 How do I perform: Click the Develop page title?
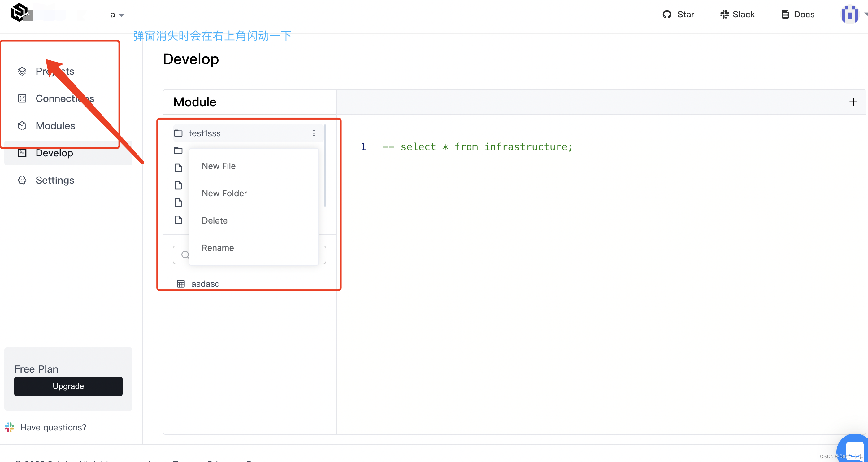[191, 59]
